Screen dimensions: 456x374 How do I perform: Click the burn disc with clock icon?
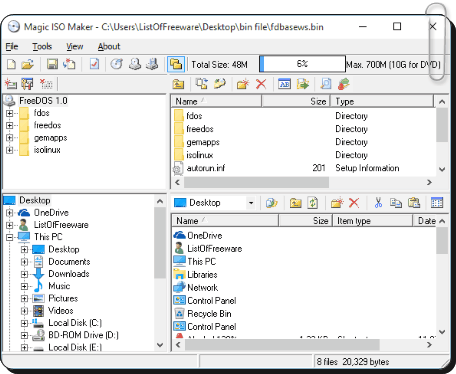[117, 64]
